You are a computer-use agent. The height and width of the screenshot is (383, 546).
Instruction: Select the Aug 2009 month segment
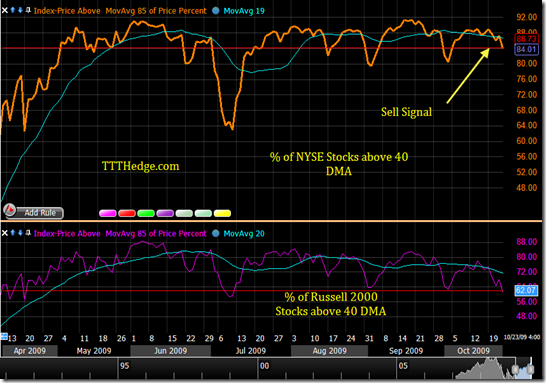point(329,351)
